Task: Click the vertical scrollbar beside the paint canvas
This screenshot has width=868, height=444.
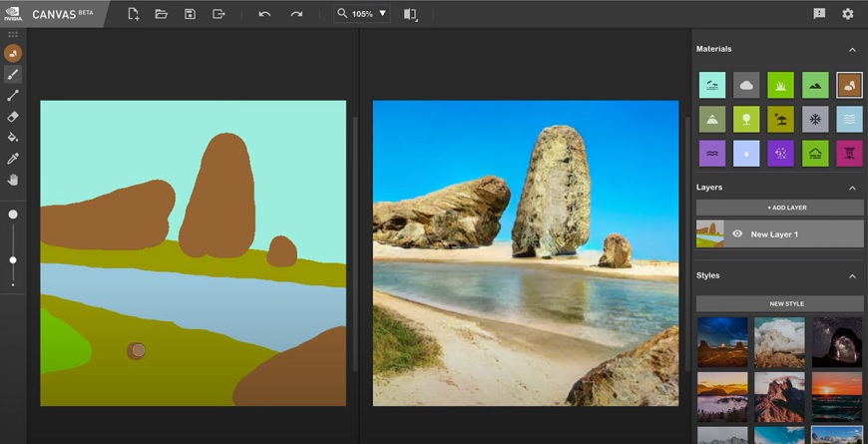Action: [x=355, y=243]
